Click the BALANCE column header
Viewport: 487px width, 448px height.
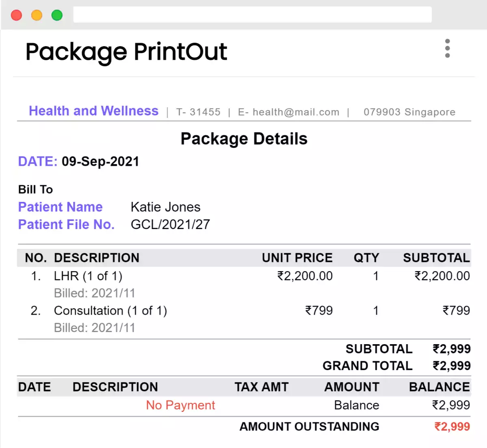pos(440,387)
